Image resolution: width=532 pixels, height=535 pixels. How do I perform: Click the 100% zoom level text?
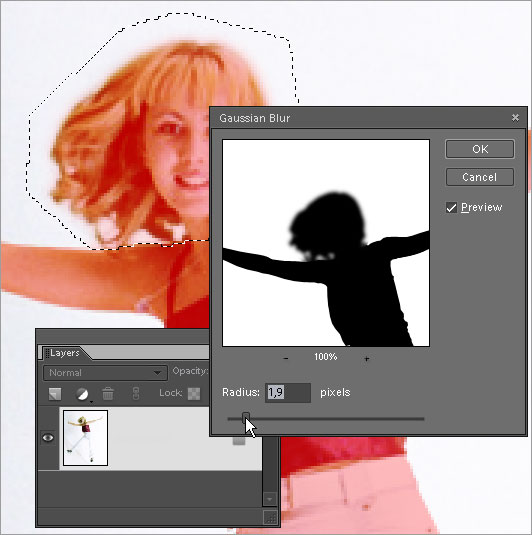pos(326,357)
